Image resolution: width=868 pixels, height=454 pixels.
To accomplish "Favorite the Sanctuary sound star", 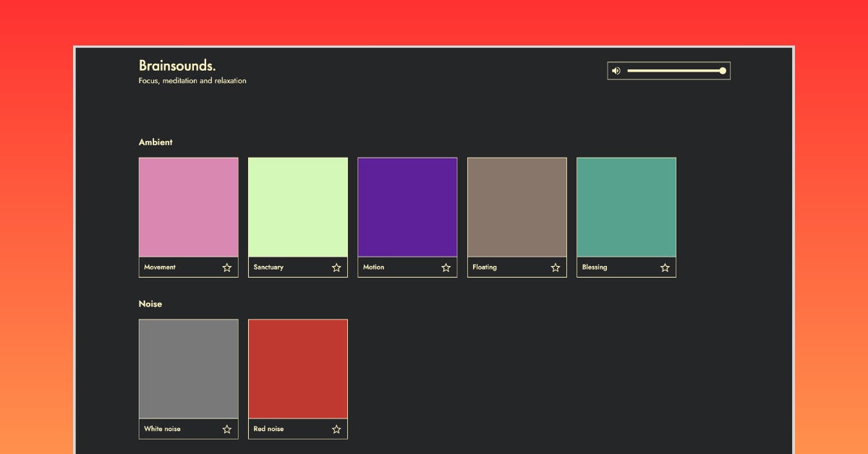I will click(336, 267).
